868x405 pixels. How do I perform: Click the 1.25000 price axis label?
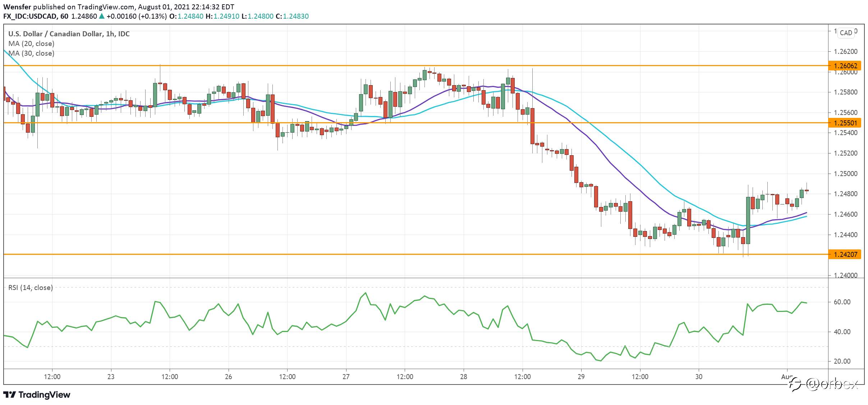[x=845, y=174]
